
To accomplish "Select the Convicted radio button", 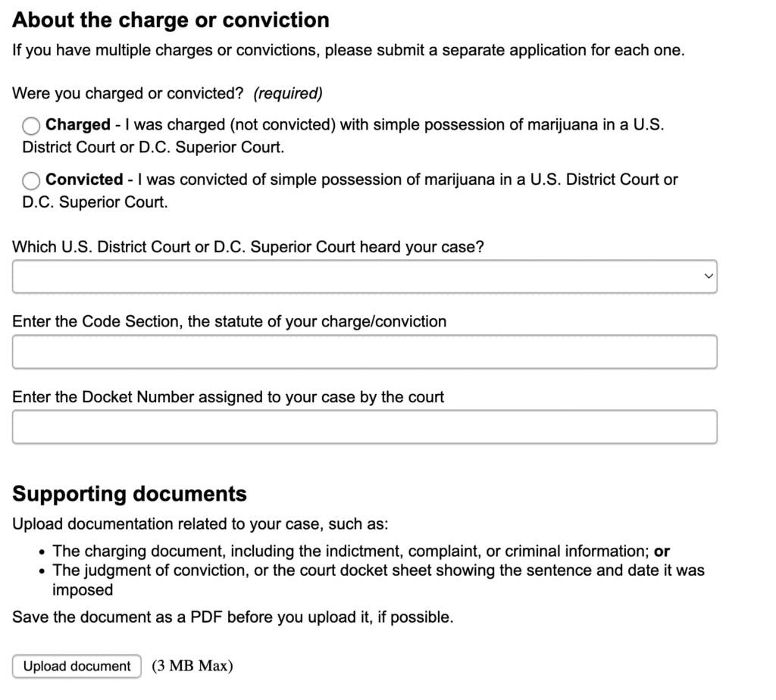I will pyautogui.click(x=32, y=180).
